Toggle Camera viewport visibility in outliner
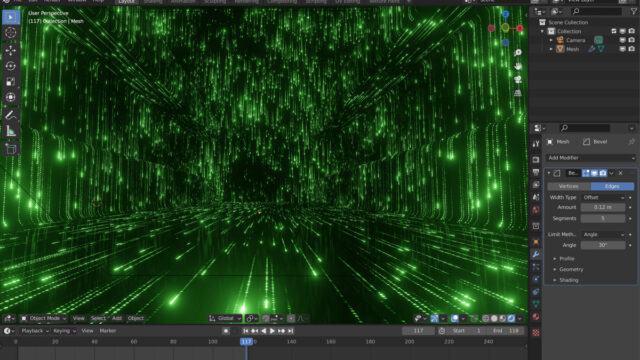Screen dimensions: 640x360 click(x=623, y=40)
